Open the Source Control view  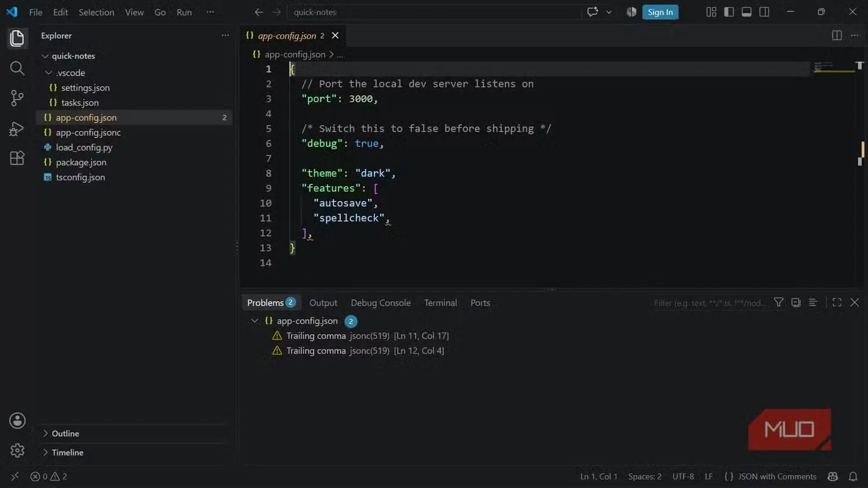pyautogui.click(x=17, y=98)
